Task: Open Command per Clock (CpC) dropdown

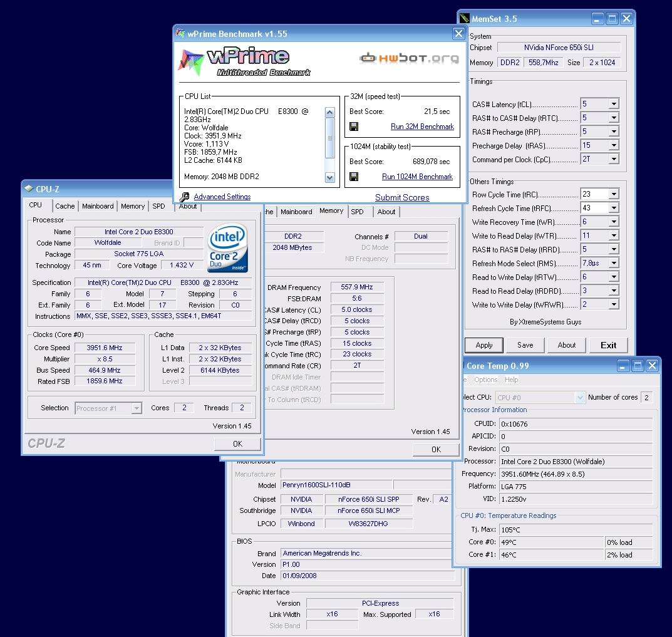Action: pos(614,159)
